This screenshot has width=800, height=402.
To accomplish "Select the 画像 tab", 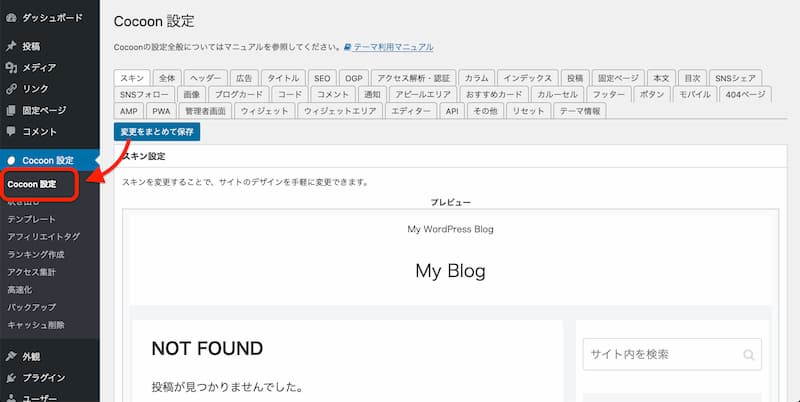I will tap(192, 94).
